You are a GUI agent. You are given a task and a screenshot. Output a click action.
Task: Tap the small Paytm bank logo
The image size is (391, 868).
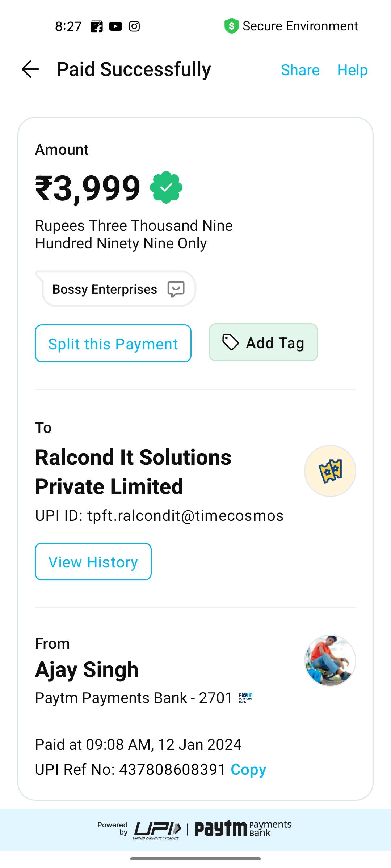[246, 698]
